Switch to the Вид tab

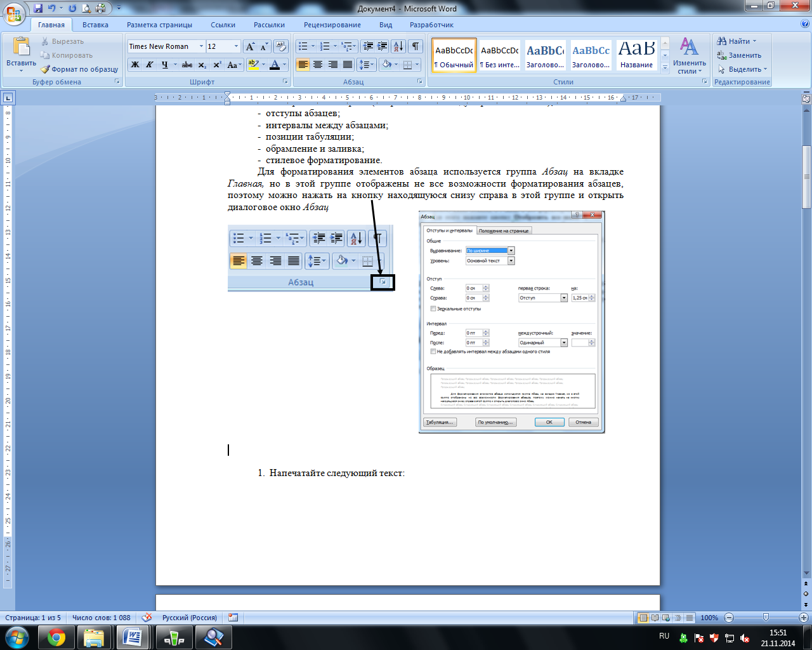[x=386, y=25]
